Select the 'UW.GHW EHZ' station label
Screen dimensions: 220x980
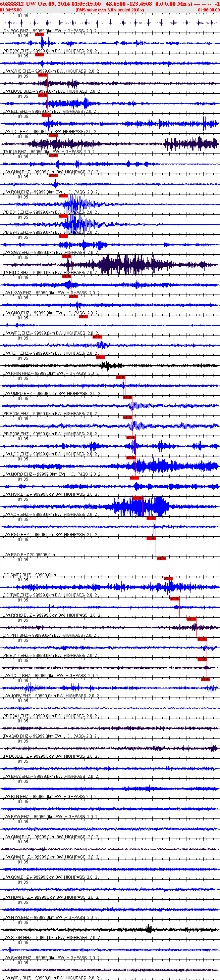tap(17, 172)
